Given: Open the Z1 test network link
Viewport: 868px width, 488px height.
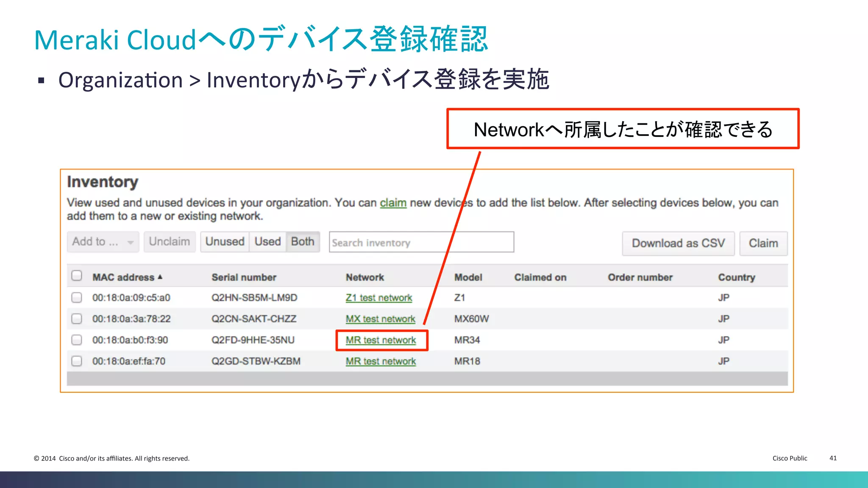Looking at the screenshot, I should click(379, 298).
